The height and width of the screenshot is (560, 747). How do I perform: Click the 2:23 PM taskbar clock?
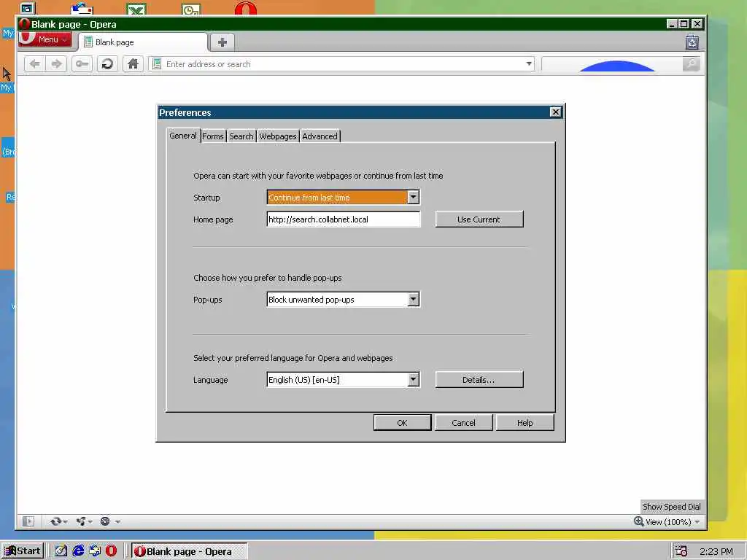tap(716, 551)
